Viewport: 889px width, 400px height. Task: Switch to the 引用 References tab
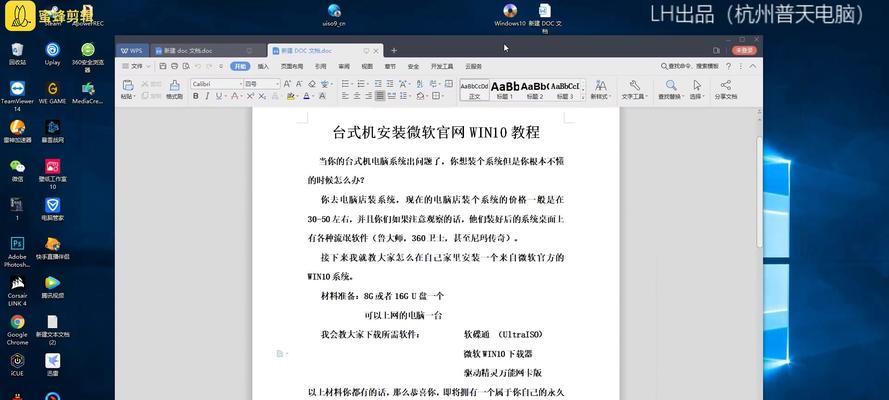(x=321, y=66)
